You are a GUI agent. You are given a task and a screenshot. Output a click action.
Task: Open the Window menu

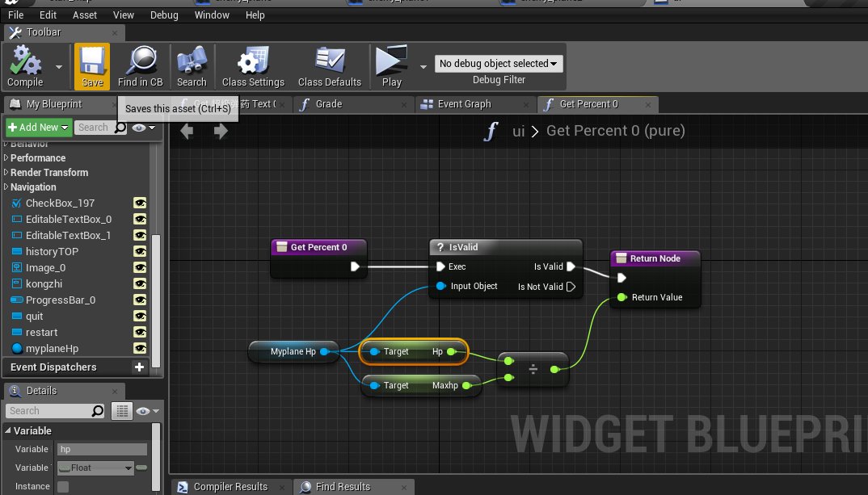(212, 15)
